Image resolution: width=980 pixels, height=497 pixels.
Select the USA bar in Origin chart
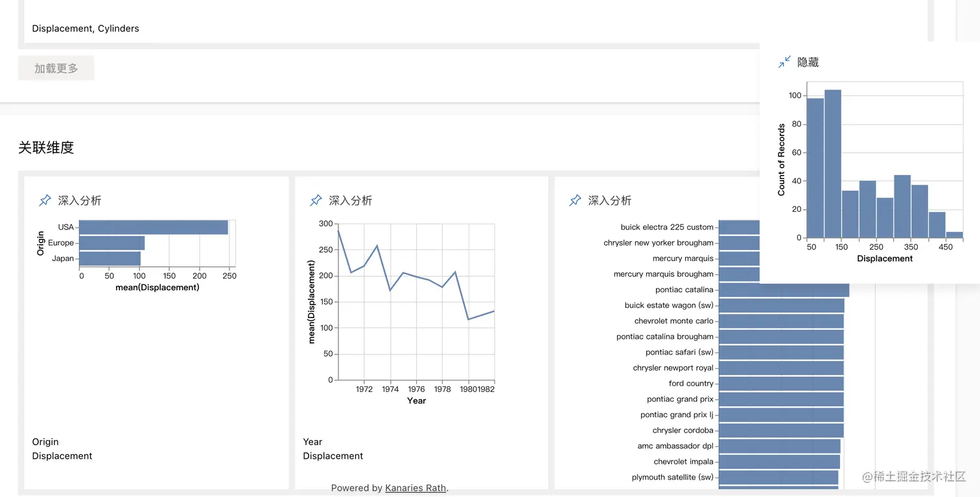coord(156,227)
